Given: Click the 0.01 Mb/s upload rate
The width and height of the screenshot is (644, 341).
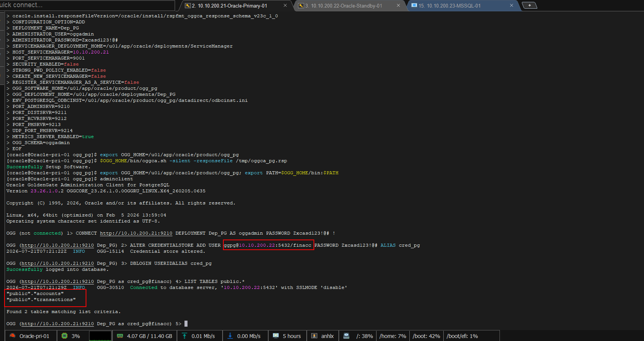Looking at the screenshot, I should (x=203, y=336).
